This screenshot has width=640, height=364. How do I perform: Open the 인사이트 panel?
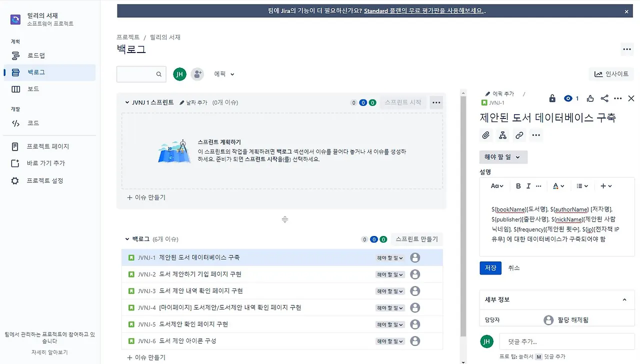(610, 74)
